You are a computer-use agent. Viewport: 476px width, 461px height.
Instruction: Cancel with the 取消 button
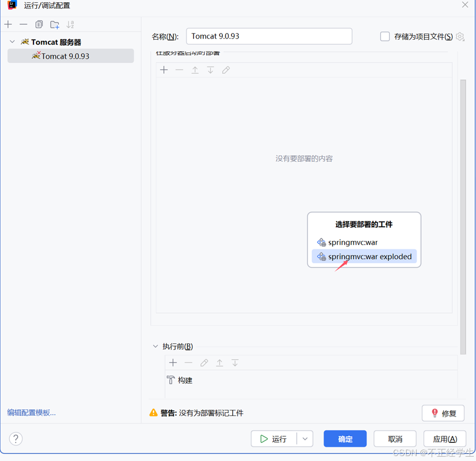395,439
